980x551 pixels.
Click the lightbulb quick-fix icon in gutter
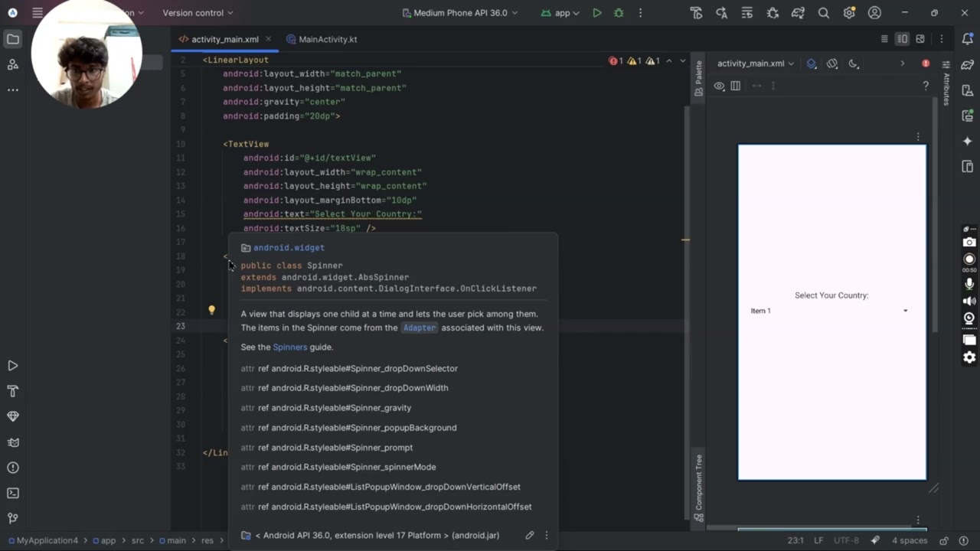212,310
